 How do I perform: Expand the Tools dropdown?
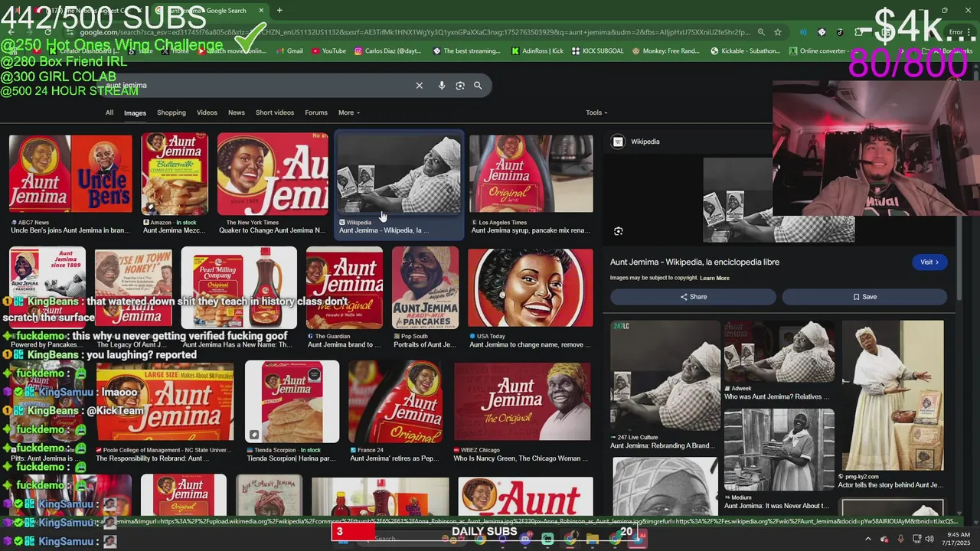click(596, 112)
